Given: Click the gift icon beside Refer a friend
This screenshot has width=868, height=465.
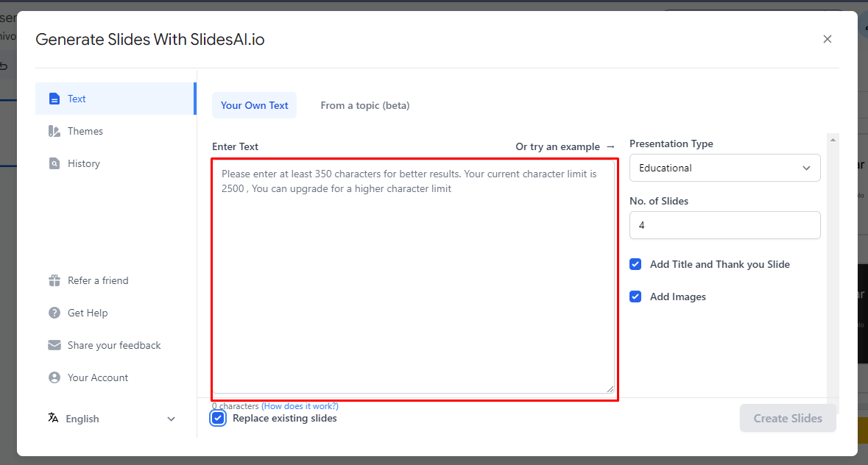Looking at the screenshot, I should tap(54, 280).
